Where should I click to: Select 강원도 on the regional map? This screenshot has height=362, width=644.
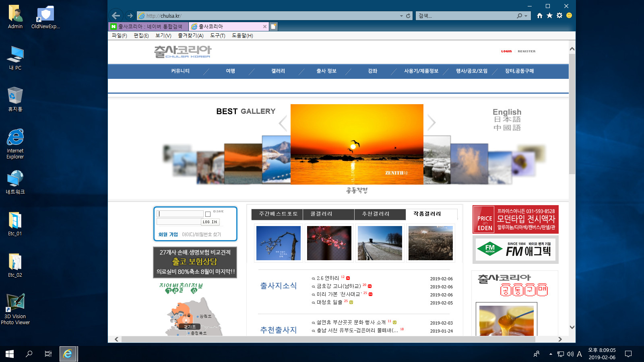coord(205,317)
